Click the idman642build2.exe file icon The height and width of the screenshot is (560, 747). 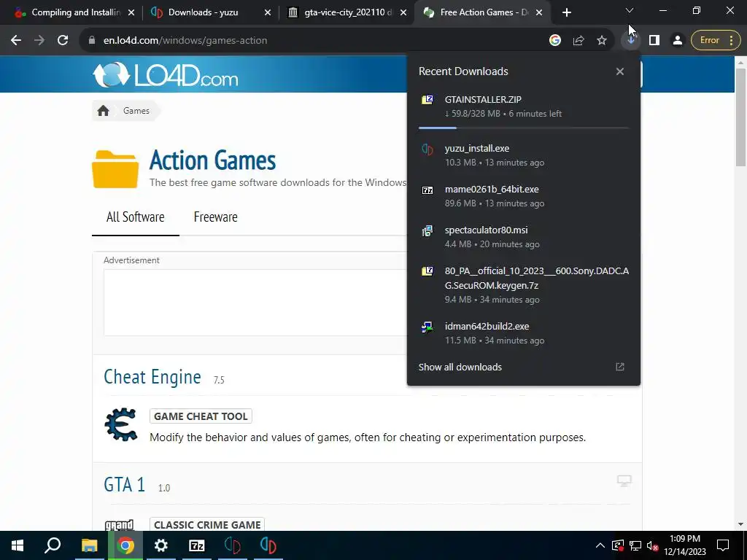[427, 327]
